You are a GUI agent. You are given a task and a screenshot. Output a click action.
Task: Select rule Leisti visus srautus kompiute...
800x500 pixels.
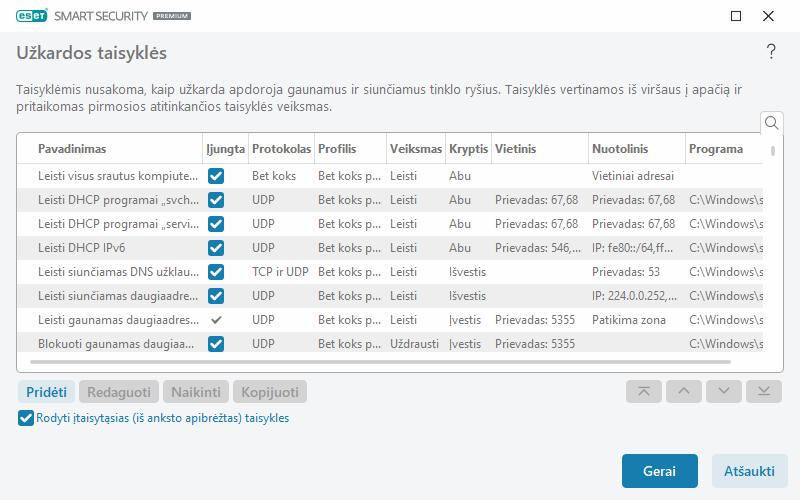click(118, 176)
